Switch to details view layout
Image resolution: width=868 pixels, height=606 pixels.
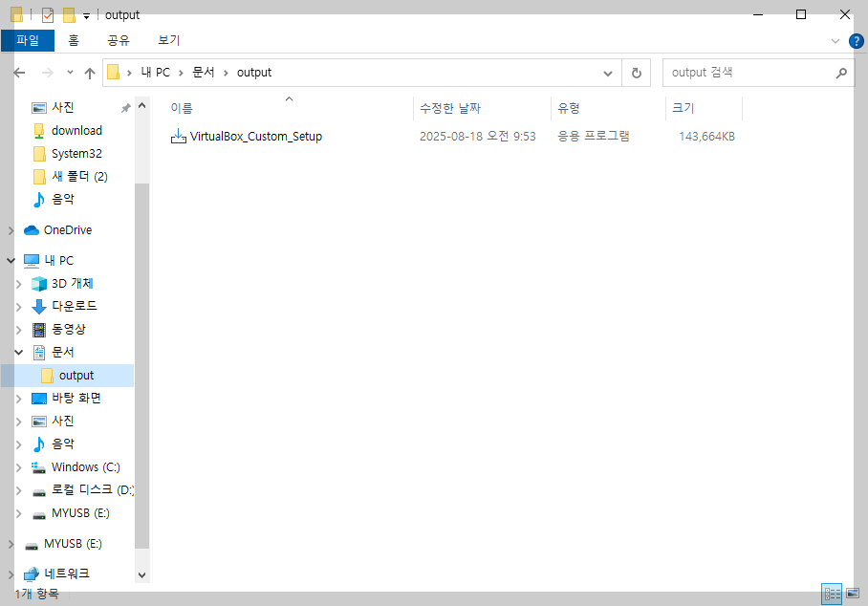(x=832, y=594)
